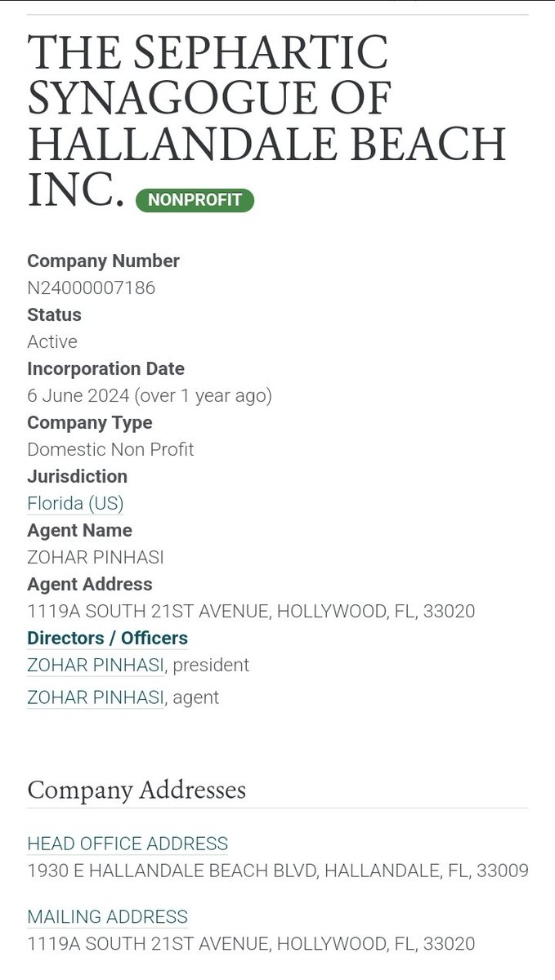This screenshot has height=980, width=555.
Task: Click the Domestic Non Profit type value
Action: [x=110, y=449]
